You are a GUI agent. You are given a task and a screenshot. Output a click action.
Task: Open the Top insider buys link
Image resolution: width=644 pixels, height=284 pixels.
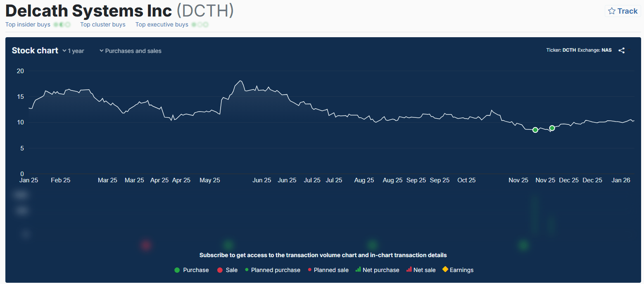point(28,24)
